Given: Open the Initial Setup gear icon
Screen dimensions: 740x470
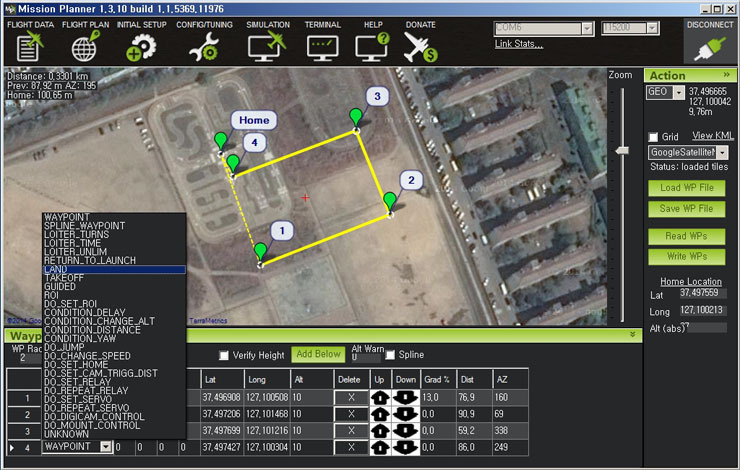Looking at the screenshot, I should pos(141,48).
